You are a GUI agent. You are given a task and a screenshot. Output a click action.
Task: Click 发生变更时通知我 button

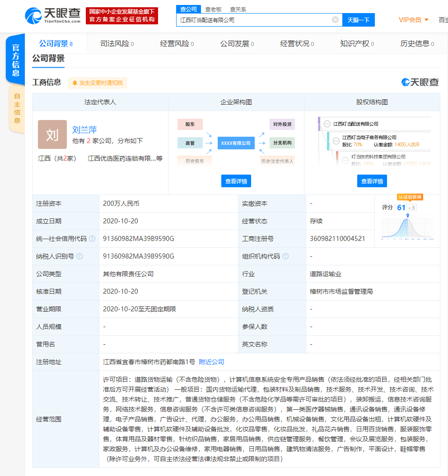point(98,83)
